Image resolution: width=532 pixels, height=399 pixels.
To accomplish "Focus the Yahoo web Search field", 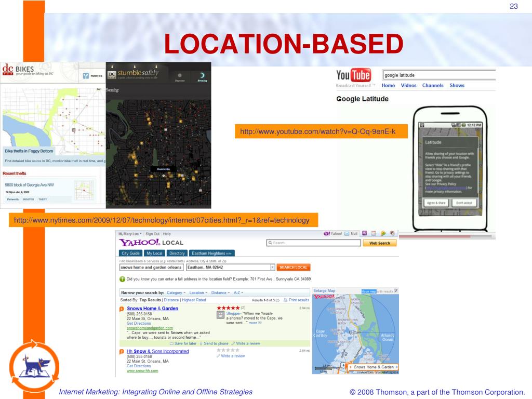I will click(x=313, y=243).
